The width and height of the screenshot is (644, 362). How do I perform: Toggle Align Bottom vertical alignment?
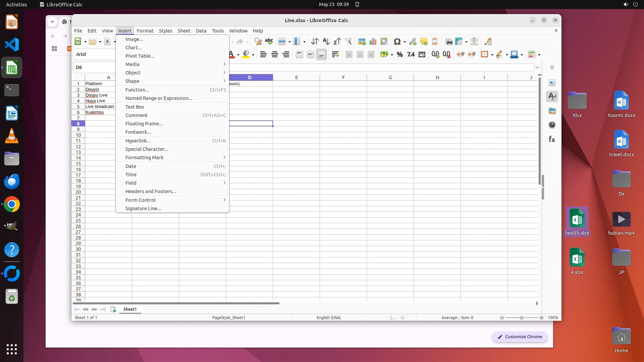(321, 55)
